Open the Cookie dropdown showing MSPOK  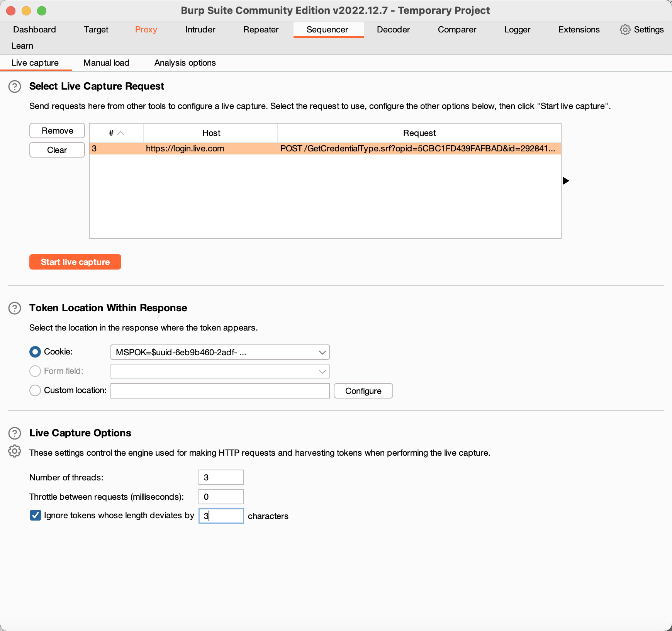[220, 352]
